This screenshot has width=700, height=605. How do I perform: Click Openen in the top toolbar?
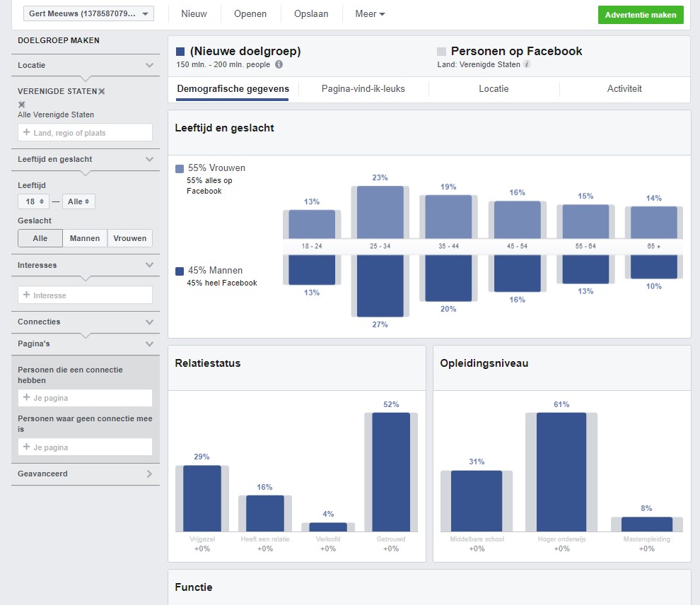[250, 14]
